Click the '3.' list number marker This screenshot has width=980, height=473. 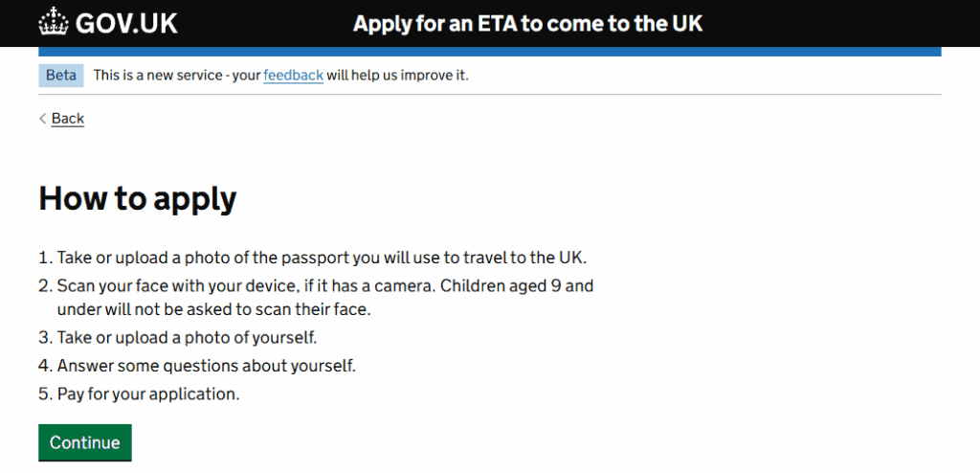coord(44,337)
